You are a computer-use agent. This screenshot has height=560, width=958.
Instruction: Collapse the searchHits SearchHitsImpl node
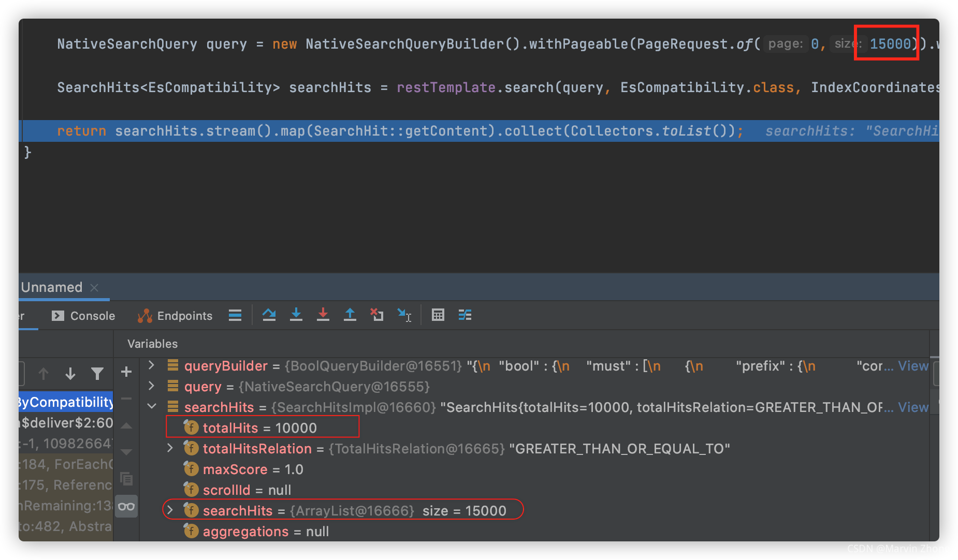point(151,407)
